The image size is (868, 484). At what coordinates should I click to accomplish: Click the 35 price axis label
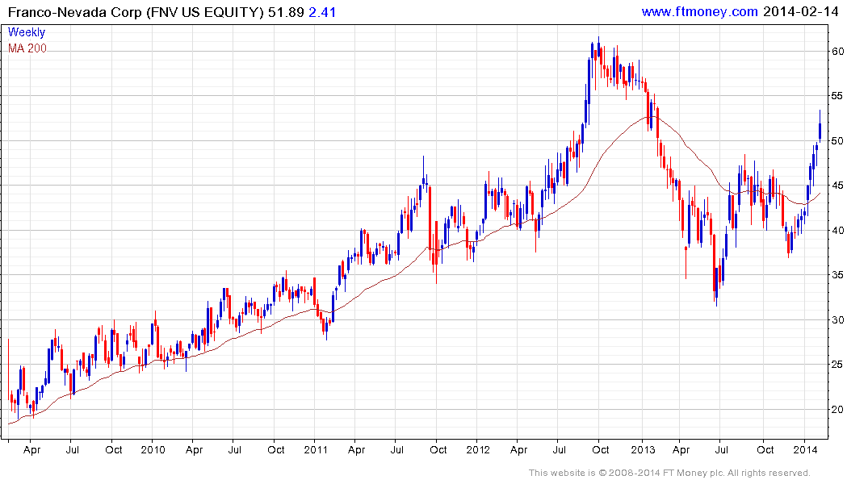point(838,275)
